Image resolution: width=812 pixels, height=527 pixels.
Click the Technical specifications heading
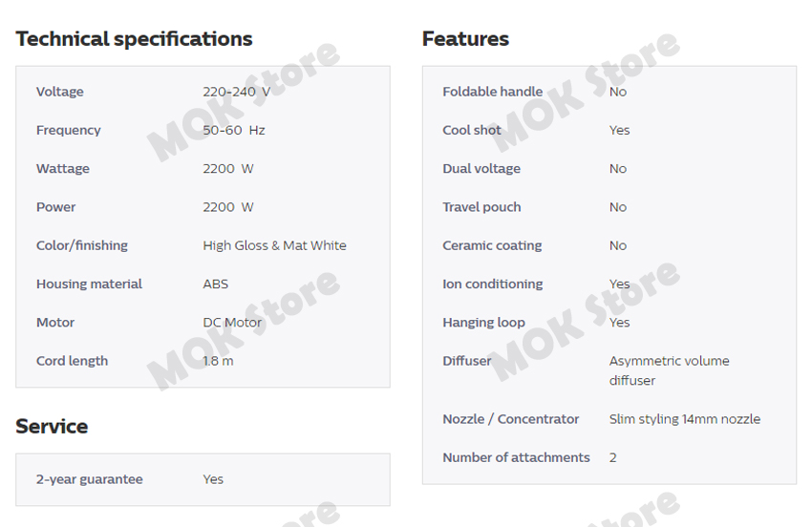pyautogui.click(x=134, y=39)
